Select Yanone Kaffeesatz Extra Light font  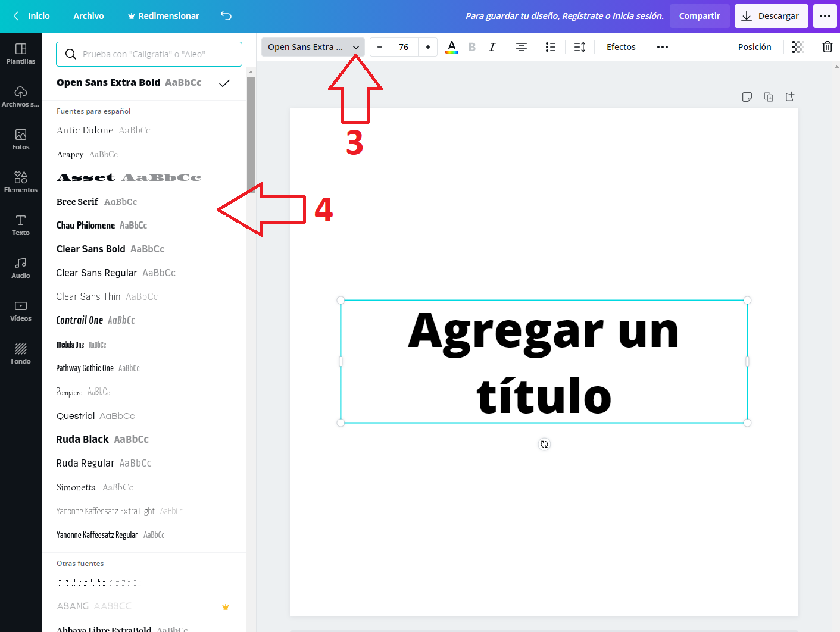[144, 511]
